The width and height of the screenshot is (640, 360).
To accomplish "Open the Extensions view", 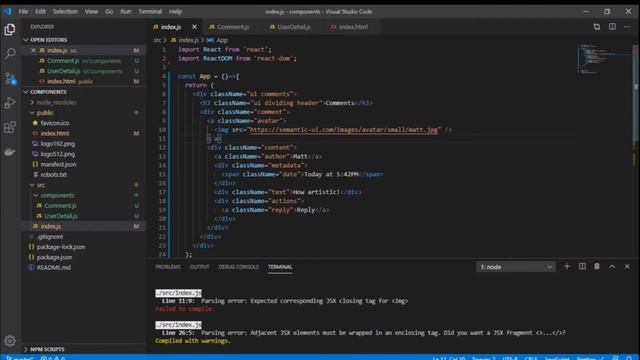I will pyautogui.click(x=10, y=127).
